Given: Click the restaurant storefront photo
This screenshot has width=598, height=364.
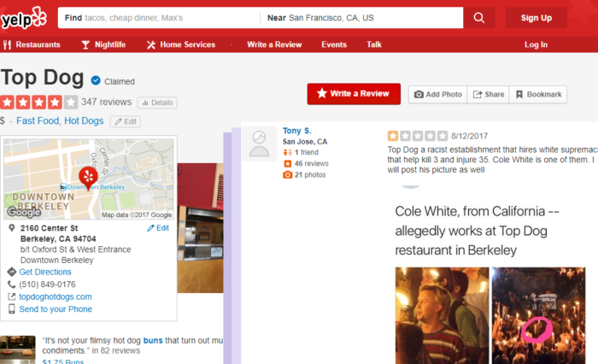Looking at the screenshot, I should click(x=200, y=228).
